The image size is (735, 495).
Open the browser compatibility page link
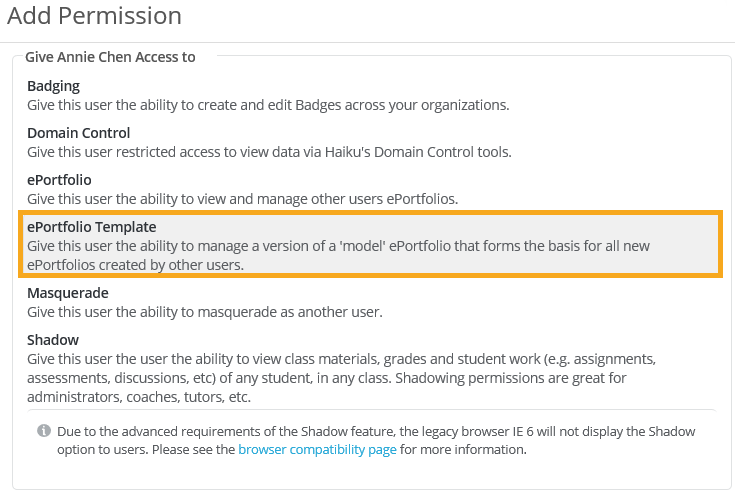coord(316,450)
